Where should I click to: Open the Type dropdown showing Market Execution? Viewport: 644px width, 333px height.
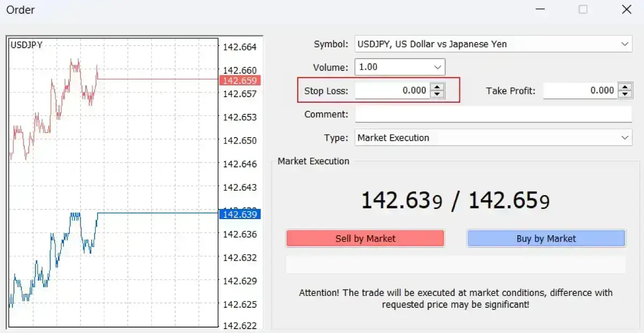click(x=625, y=137)
